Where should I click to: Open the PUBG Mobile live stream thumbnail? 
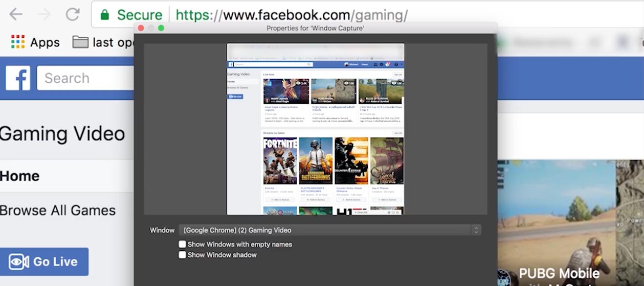point(570,222)
